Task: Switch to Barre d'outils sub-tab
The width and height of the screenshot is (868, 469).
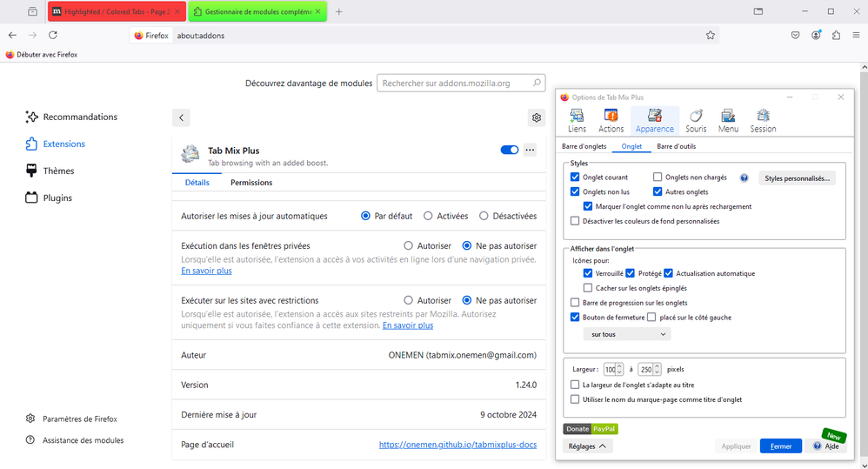Action: click(676, 146)
